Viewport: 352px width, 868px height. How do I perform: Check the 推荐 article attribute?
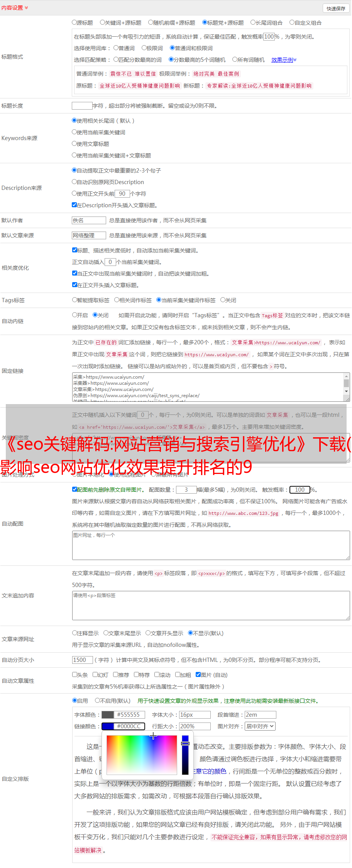(115, 675)
